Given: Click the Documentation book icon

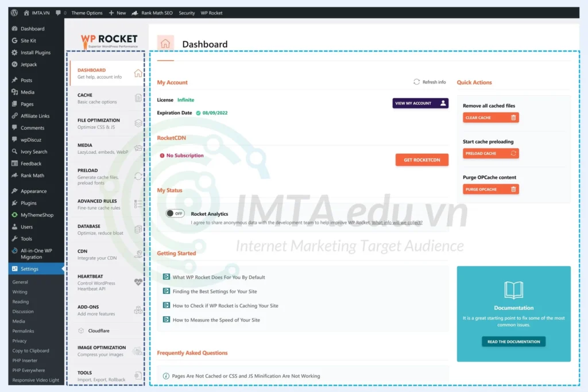Looking at the screenshot, I should click(x=513, y=290).
